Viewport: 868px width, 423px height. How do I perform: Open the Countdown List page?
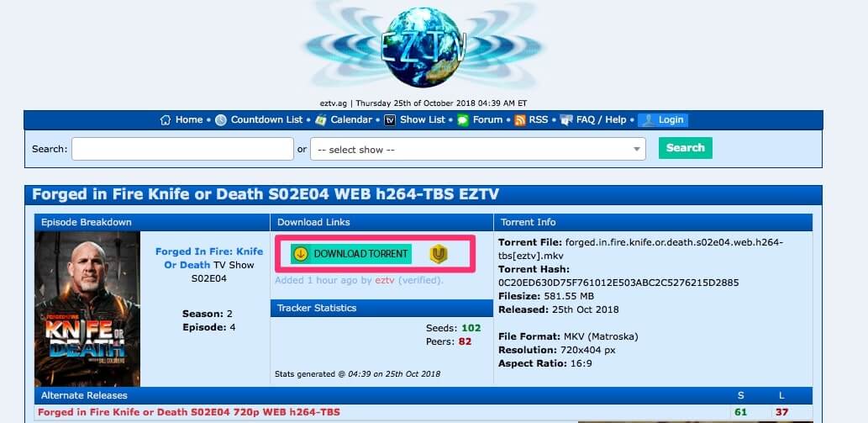[x=267, y=119]
